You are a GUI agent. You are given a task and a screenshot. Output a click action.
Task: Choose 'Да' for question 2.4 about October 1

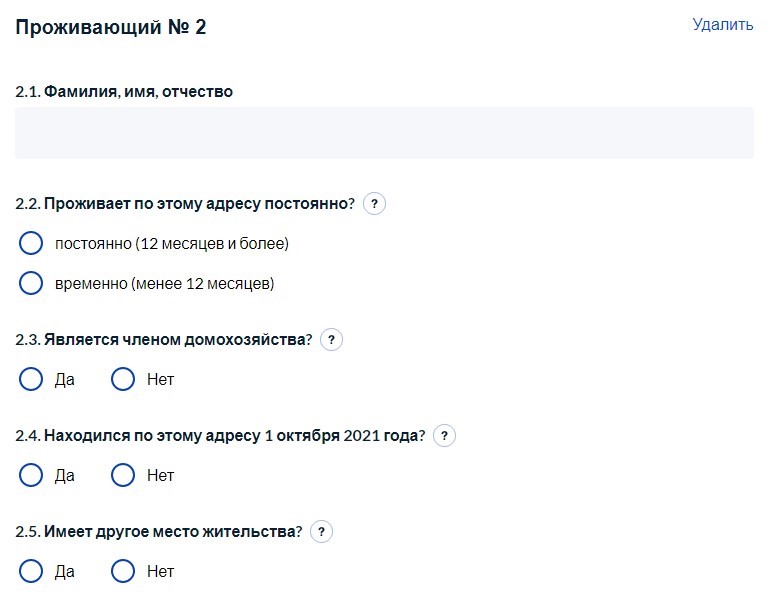(x=31, y=475)
